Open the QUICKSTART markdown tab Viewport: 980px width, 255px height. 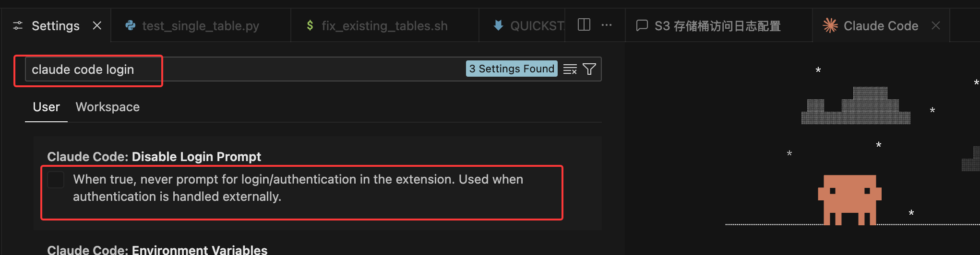coord(536,26)
